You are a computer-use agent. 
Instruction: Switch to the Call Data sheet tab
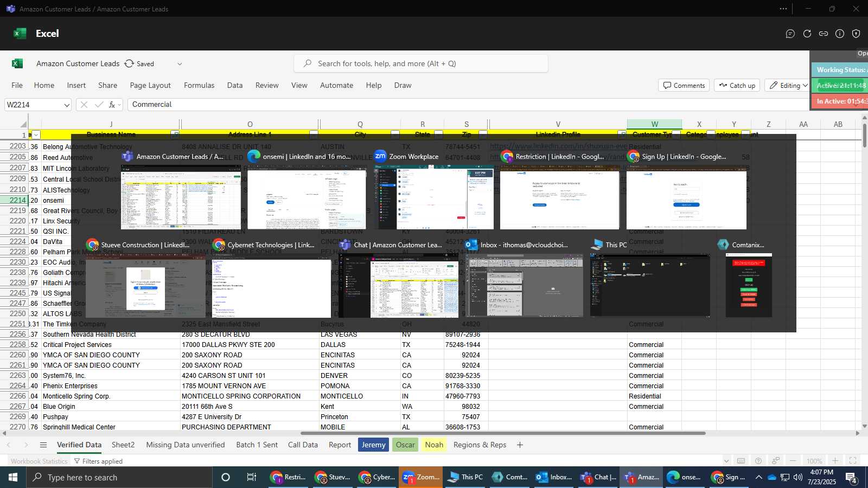coord(303,445)
